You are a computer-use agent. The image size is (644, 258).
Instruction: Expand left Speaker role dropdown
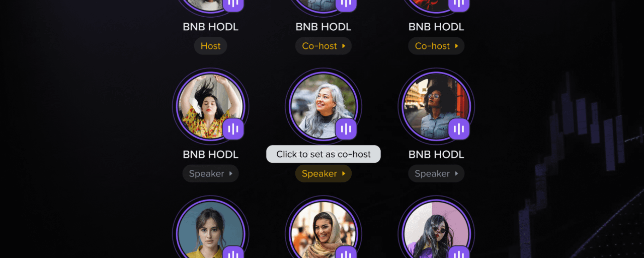pos(211,174)
